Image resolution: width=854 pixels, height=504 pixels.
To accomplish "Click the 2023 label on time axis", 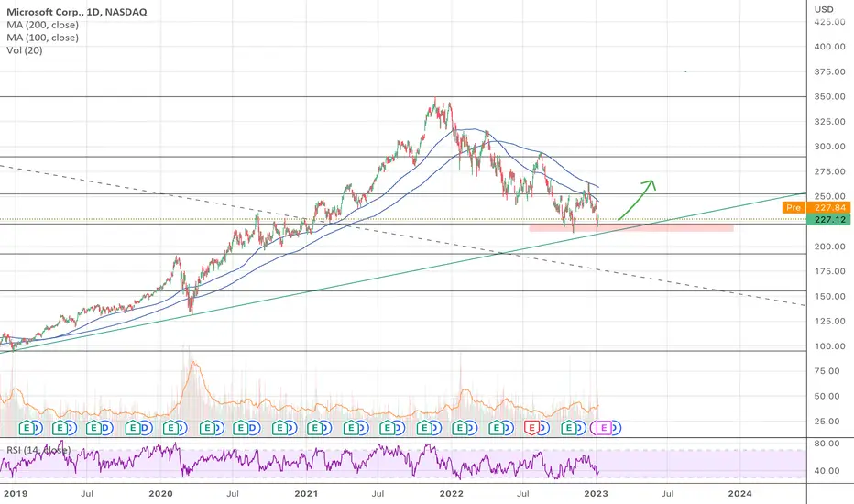I will pyautogui.click(x=596, y=494).
